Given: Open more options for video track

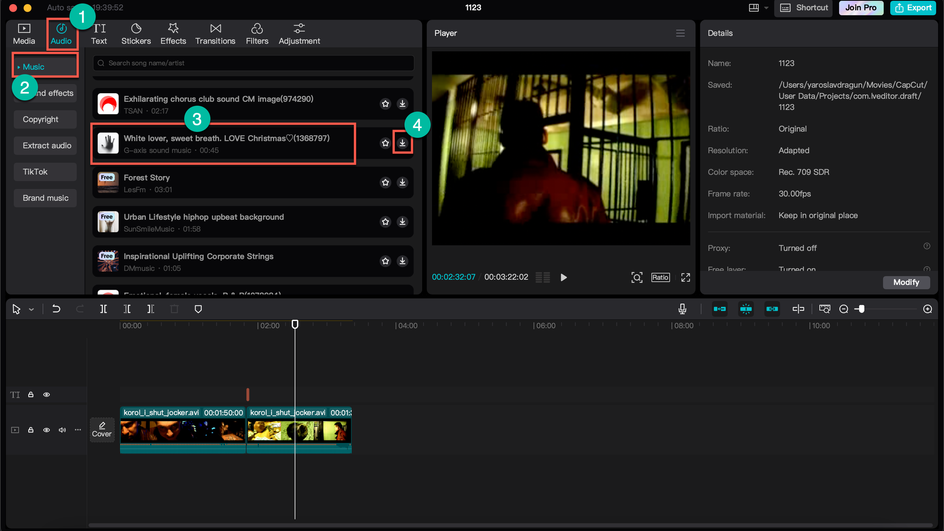Looking at the screenshot, I should (x=78, y=430).
